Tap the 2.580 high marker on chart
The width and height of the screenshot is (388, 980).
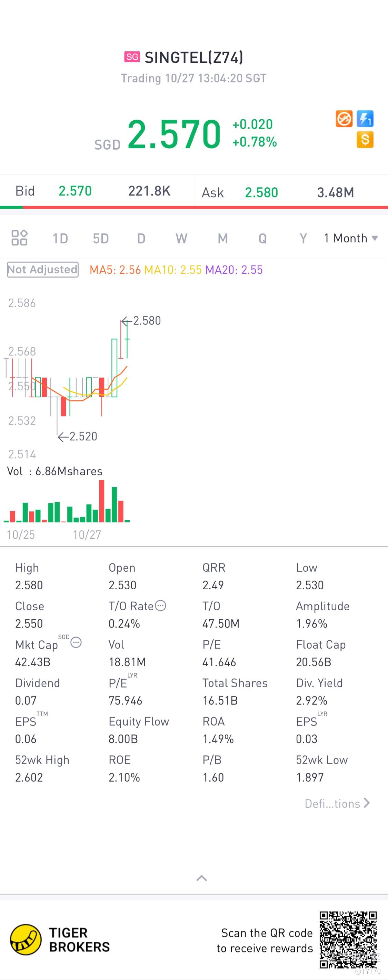141,321
